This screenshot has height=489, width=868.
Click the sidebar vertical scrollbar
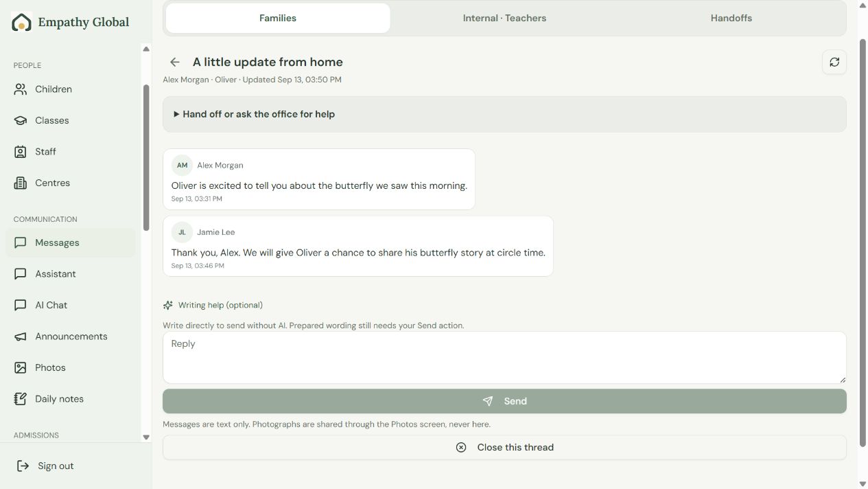(x=145, y=158)
